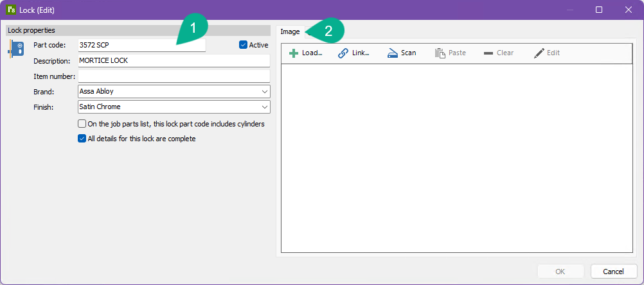
Task: Open the Finish dropdown showing Satin Chrome
Action: click(174, 107)
